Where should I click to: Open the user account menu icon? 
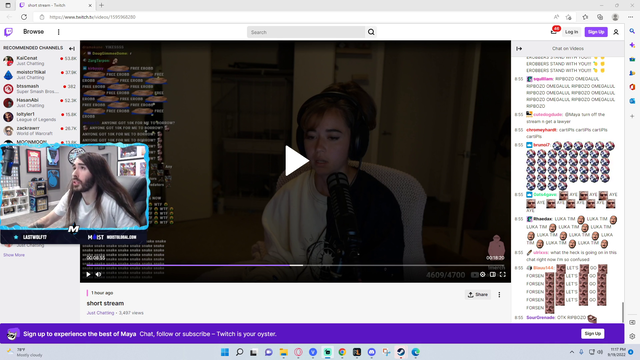[616, 32]
